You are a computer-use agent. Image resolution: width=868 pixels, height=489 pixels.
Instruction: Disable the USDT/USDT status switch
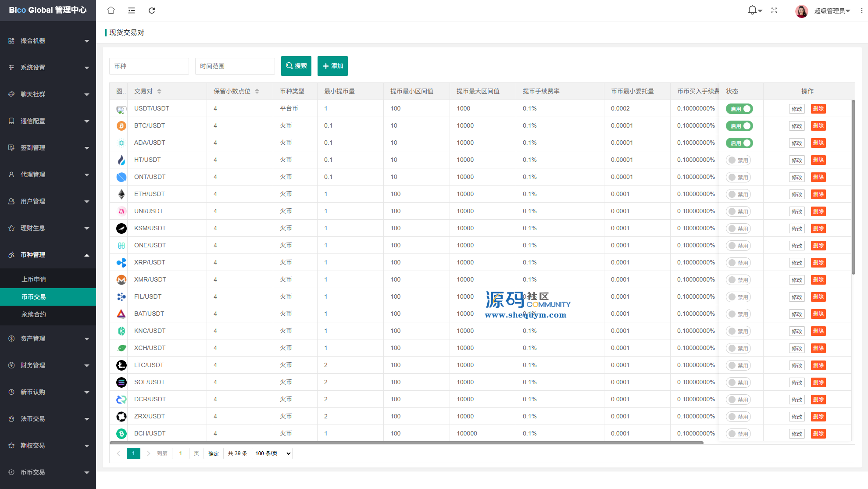739,109
